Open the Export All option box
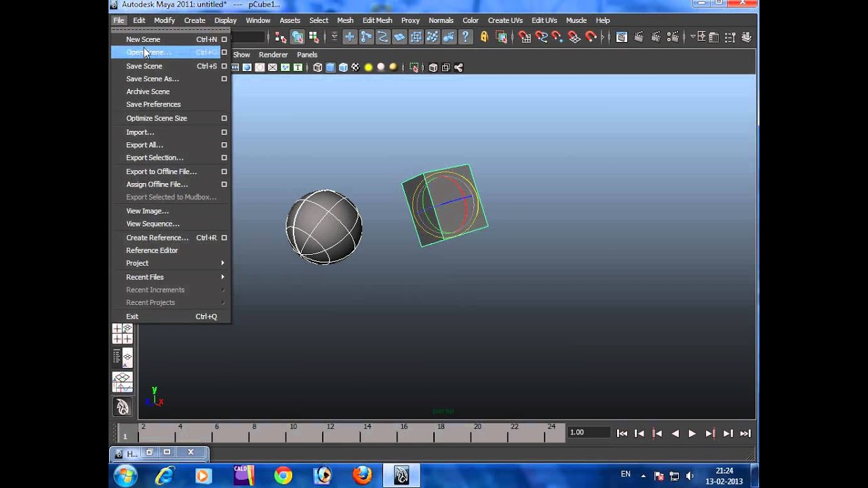This screenshot has width=868, height=488. [x=224, y=145]
